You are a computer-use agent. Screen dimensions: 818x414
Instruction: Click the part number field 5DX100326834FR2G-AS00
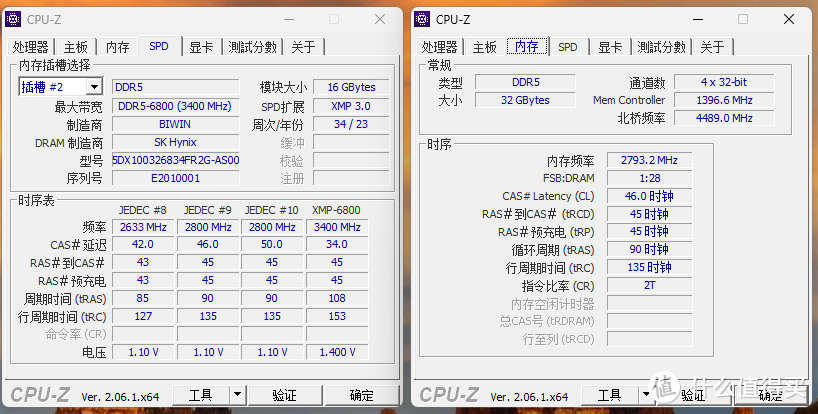[175, 160]
